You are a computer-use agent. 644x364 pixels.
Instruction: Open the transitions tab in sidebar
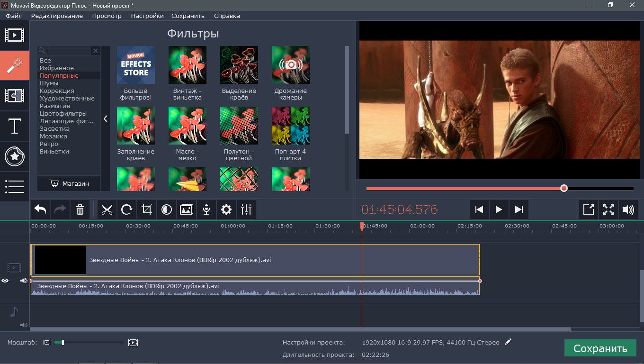coord(15,96)
